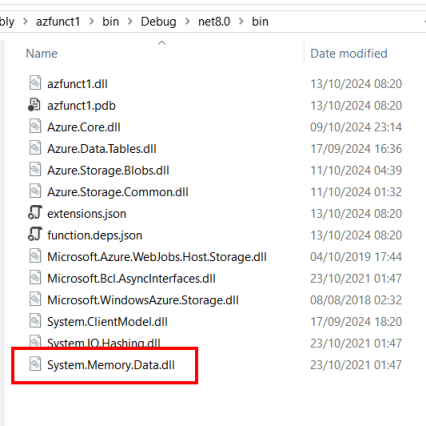The image size is (426, 426).
Task: Select the Microsoft.WindowsAzure.Storage.dll icon
Action: [35, 299]
